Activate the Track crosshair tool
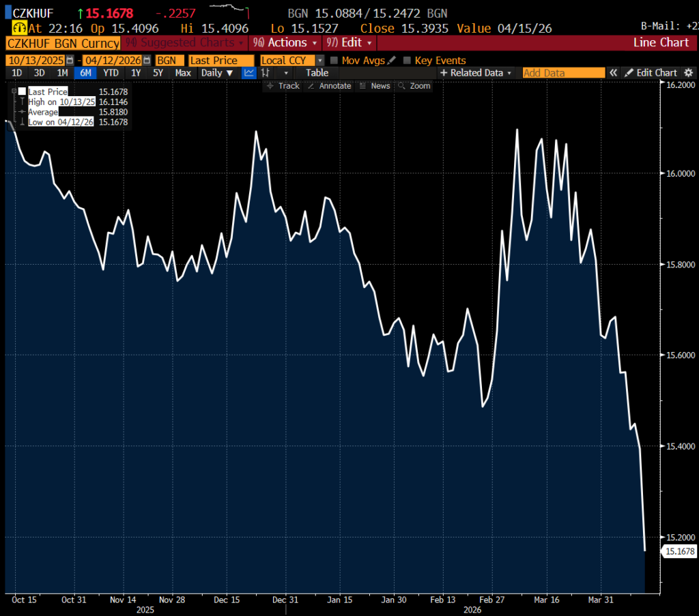Screen dimensions: 699x616 [283, 86]
